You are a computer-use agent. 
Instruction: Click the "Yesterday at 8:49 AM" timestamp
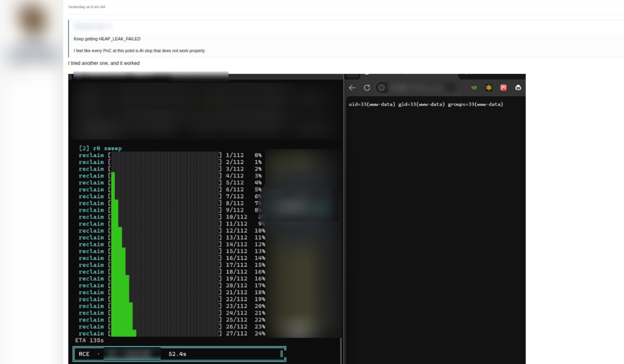pos(87,7)
